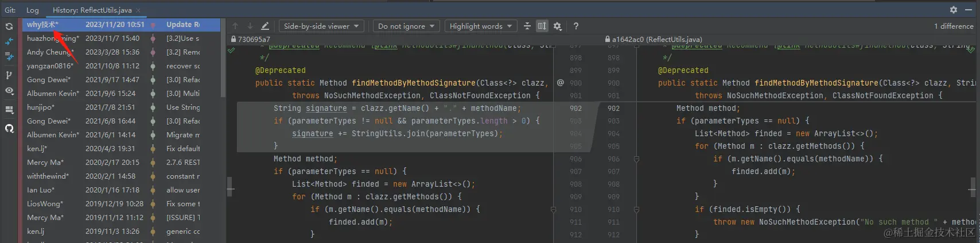Image resolution: width=980 pixels, height=243 pixels.
Task: Select Albumen Kevin commit from 2021/9/6
Action: [121, 94]
